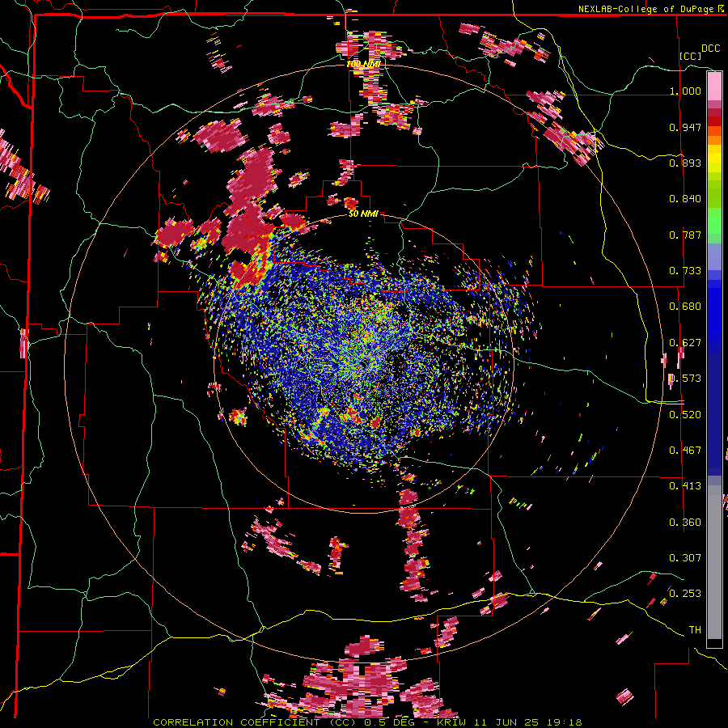Select the 0.307 scale value
This screenshot has height=728, width=728.
click(685, 558)
